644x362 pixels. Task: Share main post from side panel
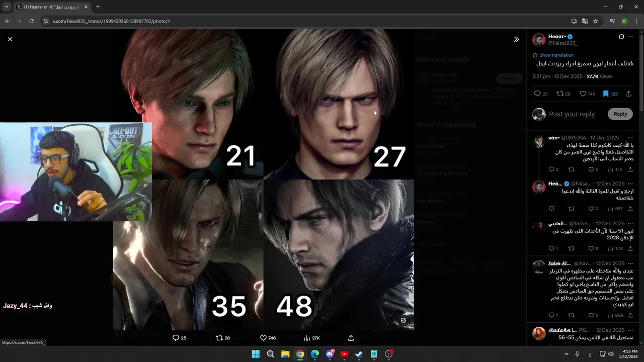tap(628, 94)
